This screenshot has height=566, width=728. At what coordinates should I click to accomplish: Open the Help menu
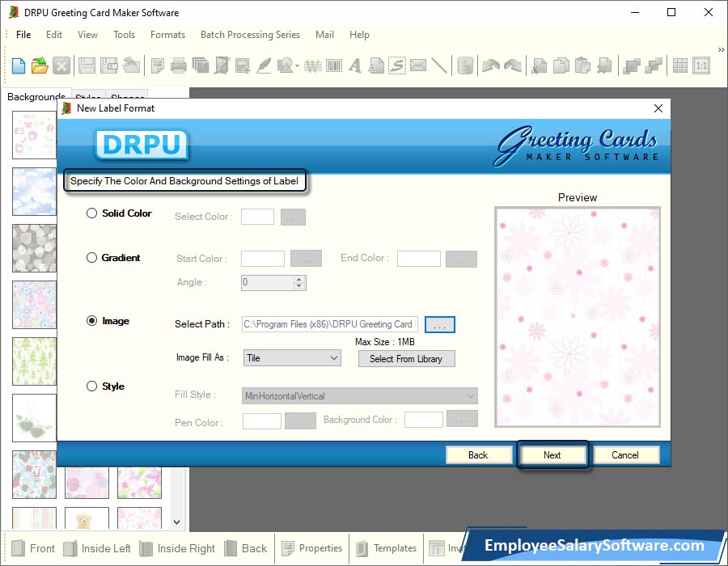[x=359, y=34]
